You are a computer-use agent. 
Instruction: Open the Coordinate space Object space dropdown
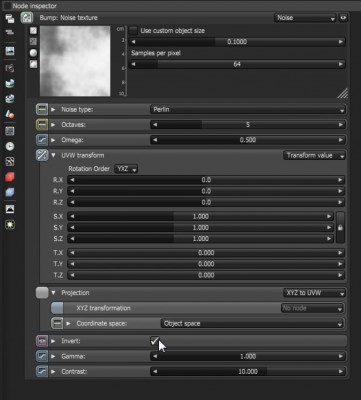click(252, 324)
